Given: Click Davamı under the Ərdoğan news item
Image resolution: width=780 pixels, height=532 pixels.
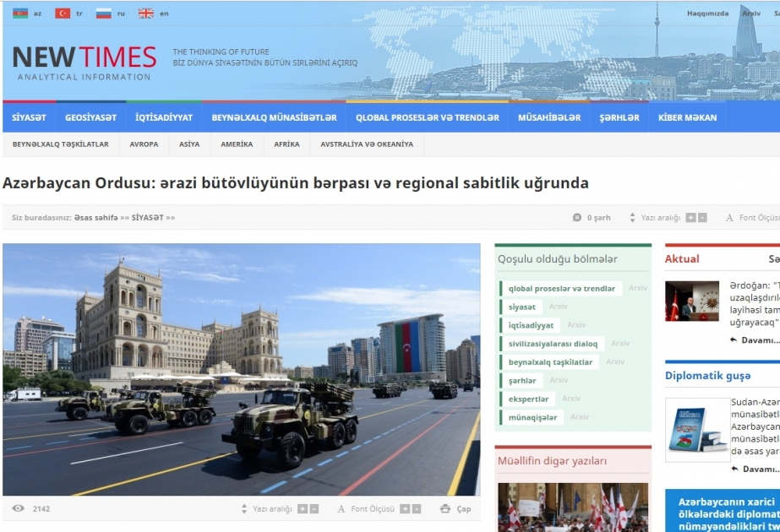Looking at the screenshot, I should (x=760, y=340).
